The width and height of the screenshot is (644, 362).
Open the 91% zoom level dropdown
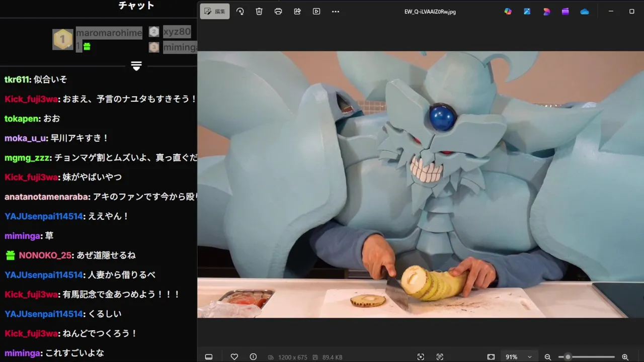tap(519, 357)
